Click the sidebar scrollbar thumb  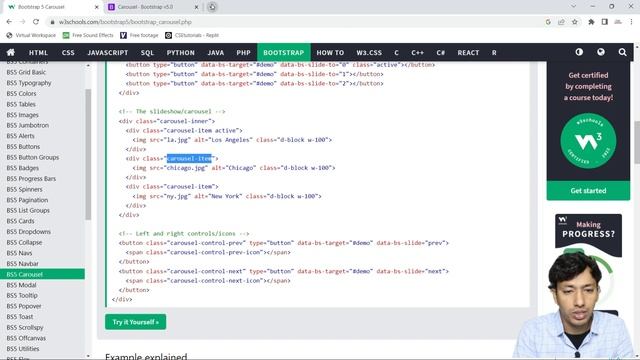pos(88,154)
